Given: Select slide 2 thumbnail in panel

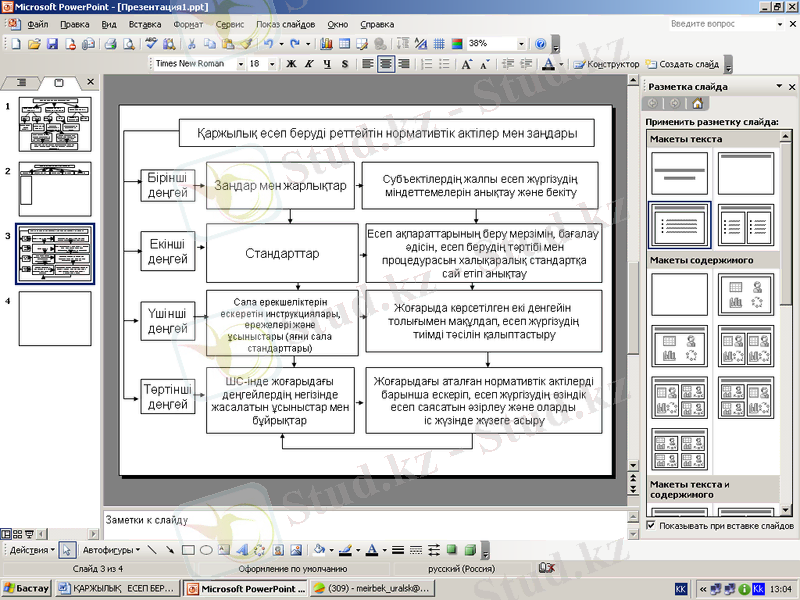Looking at the screenshot, I should pos(54,189).
